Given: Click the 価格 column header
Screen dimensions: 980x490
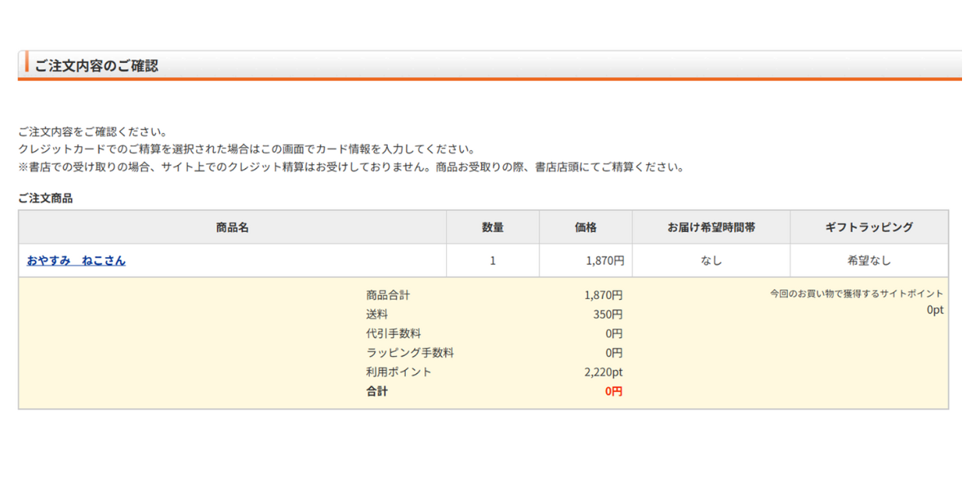Looking at the screenshot, I should click(586, 227).
